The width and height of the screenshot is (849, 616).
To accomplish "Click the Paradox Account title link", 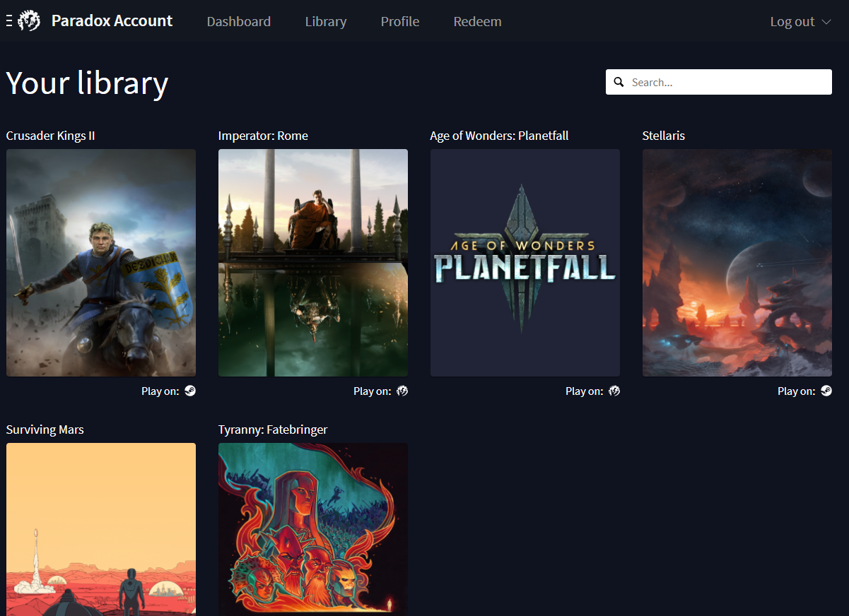I will 112,20.
